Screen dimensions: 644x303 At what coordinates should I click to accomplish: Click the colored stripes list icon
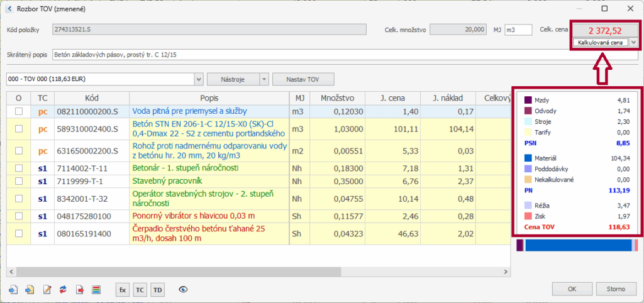[x=96, y=289]
